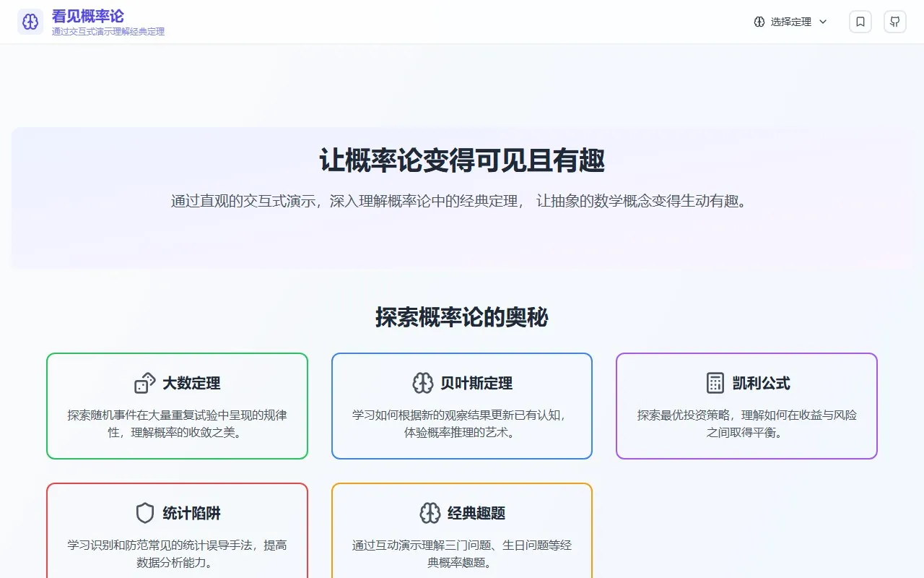Click the subtitle 通过交互式演示理解经典定理

106,31
